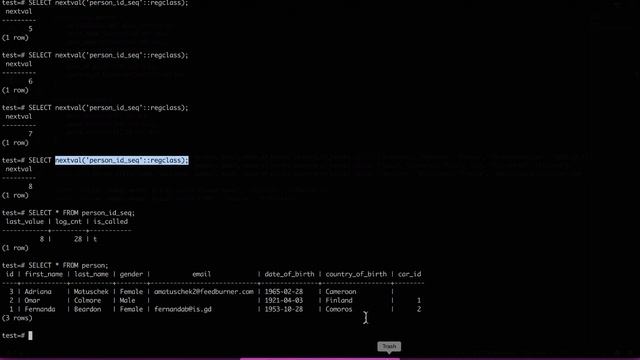Click the birth date 1953-10-28

[x=284, y=309]
